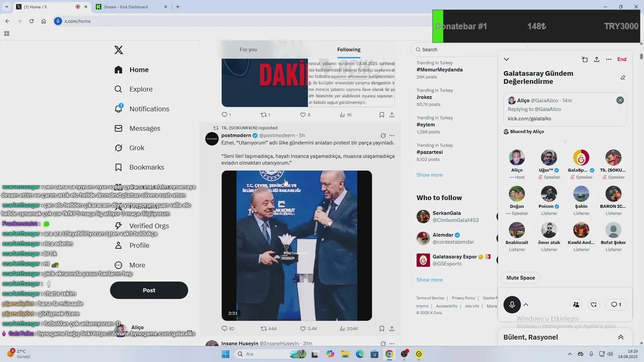Image resolution: width=644 pixels, height=362 pixels.
Task: Reload the browser page
Action: click(31, 21)
